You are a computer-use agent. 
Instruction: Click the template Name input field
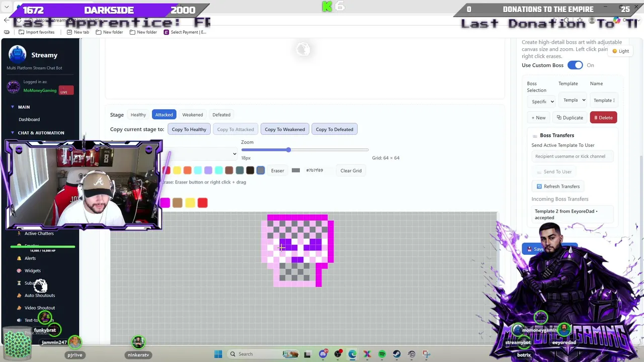point(604,101)
